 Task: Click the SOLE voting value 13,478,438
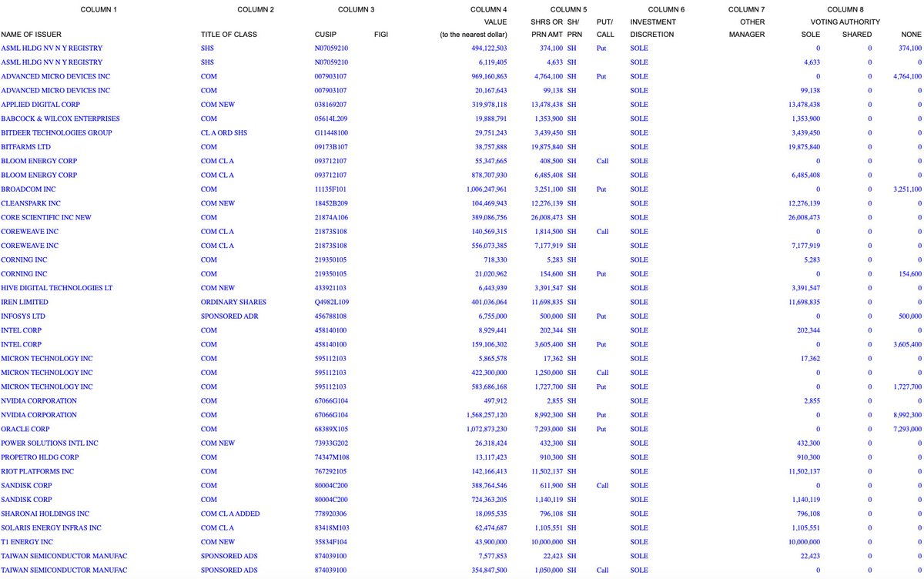(805, 104)
